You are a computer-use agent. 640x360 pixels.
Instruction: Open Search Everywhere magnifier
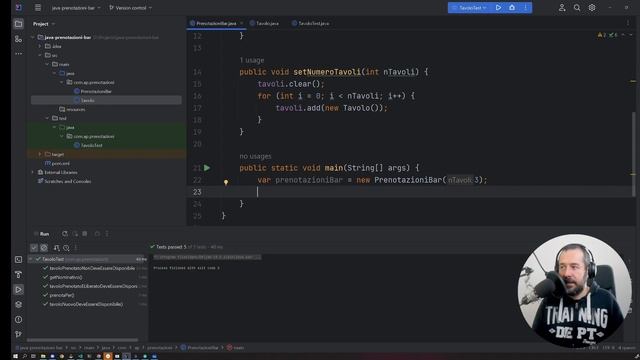click(x=577, y=7)
